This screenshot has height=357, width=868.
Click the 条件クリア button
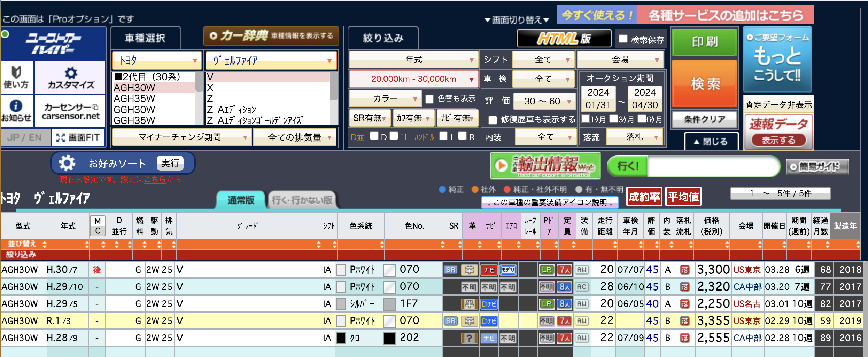705,120
